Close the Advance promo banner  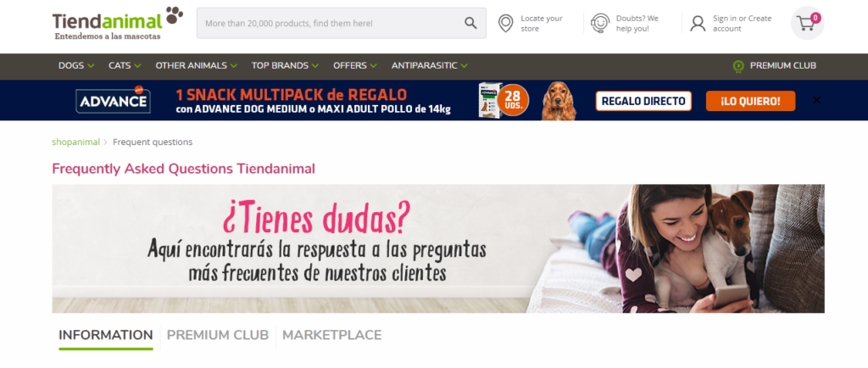[x=816, y=100]
